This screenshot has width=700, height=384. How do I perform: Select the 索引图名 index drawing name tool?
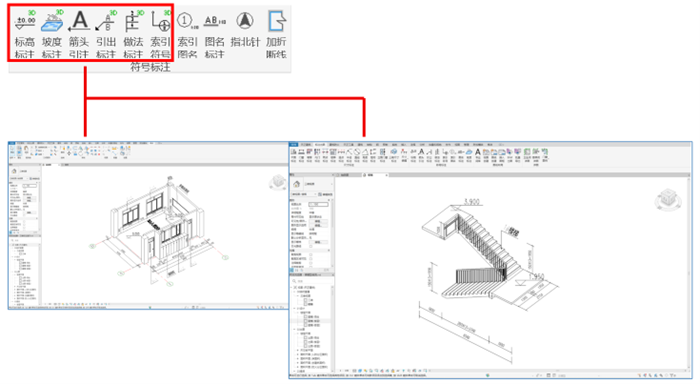(x=188, y=35)
